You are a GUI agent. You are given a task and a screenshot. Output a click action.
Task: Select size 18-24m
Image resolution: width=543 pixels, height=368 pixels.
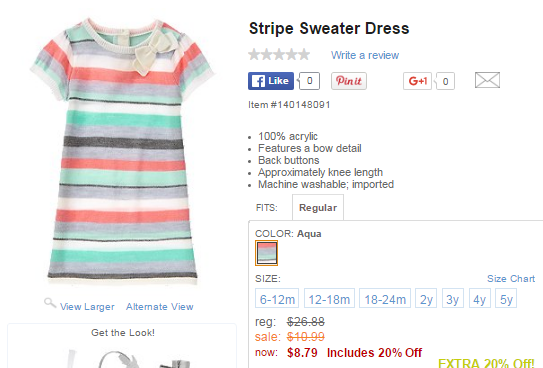tap(385, 298)
